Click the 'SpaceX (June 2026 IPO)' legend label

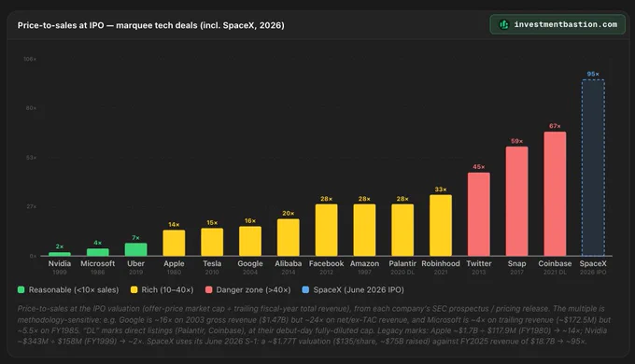359,290
